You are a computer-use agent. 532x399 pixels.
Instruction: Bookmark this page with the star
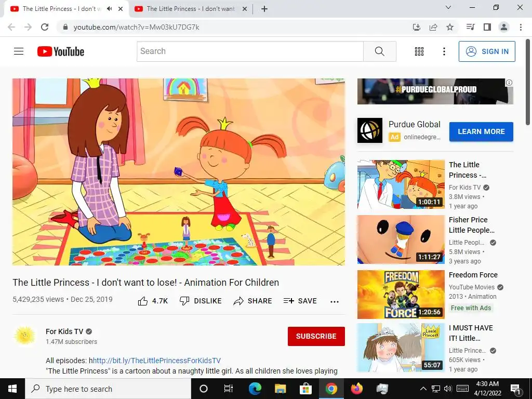[450, 27]
